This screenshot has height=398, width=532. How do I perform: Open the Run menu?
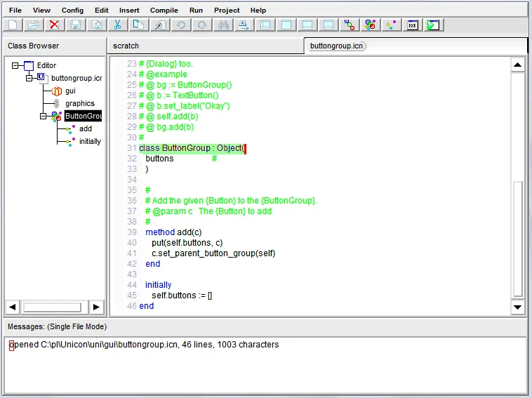point(196,11)
